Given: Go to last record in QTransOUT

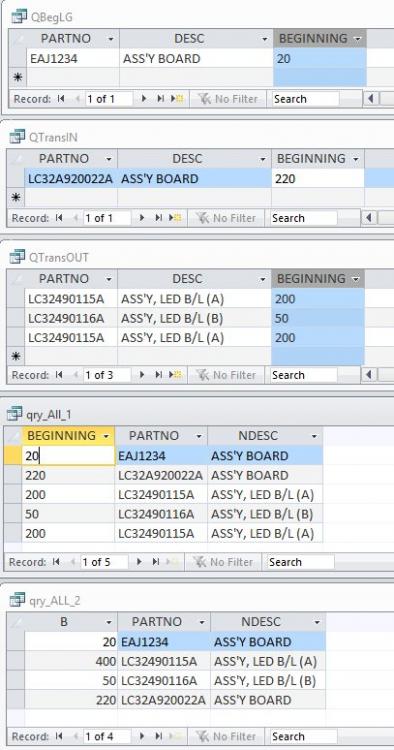Looking at the screenshot, I should (159, 375).
